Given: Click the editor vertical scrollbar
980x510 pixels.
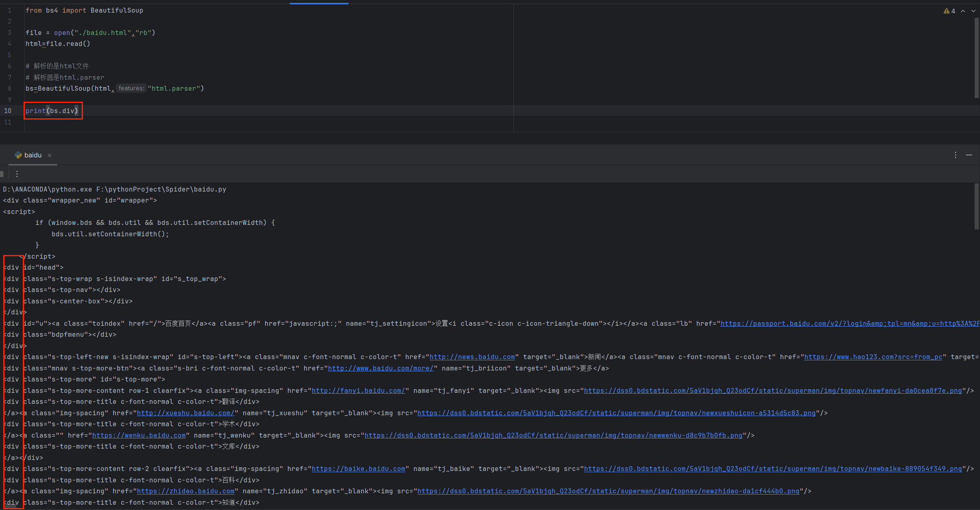Looking at the screenshot, I should tap(976, 58).
